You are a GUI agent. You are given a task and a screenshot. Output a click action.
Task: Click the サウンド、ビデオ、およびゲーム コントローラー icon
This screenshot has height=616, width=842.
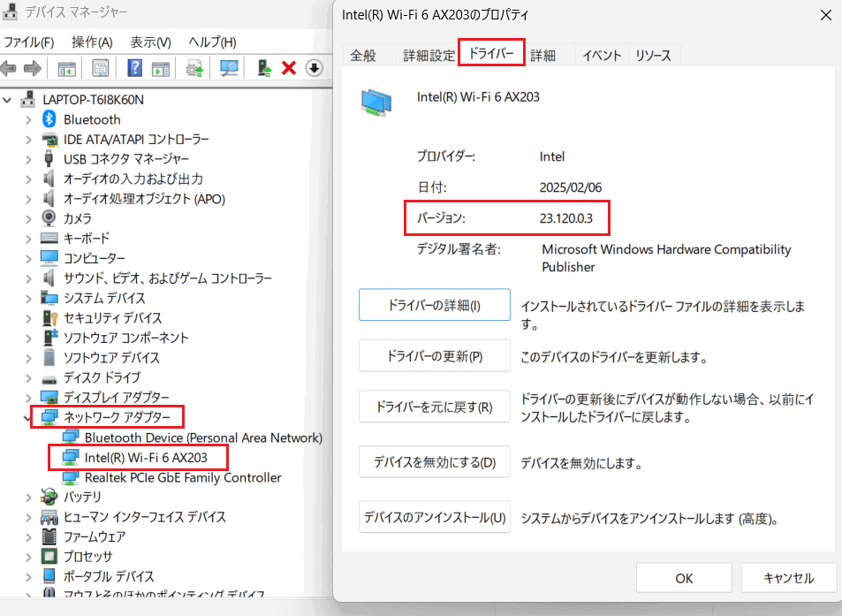pyautogui.click(x=49, y=278)
